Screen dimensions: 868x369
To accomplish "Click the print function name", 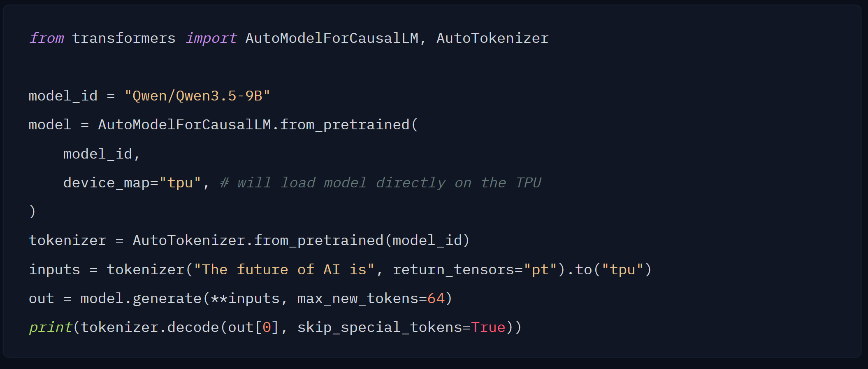I will click(x=50, y=327).
